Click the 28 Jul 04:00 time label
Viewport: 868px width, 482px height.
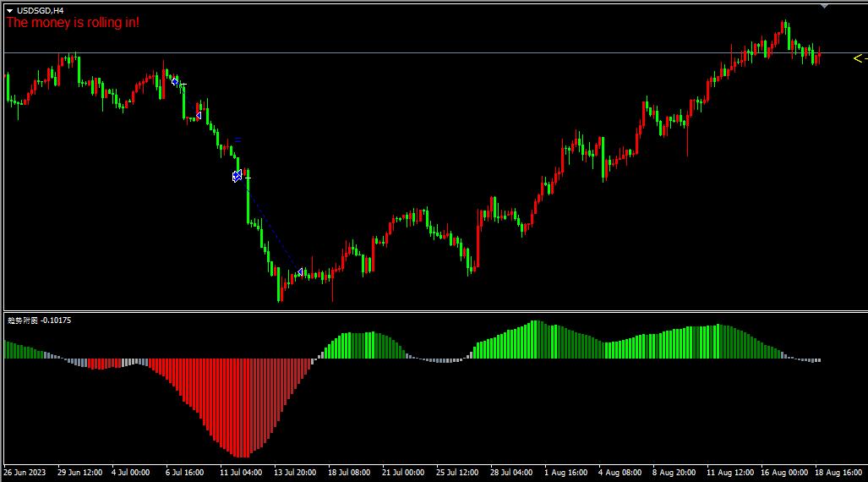tap(511, 473)
